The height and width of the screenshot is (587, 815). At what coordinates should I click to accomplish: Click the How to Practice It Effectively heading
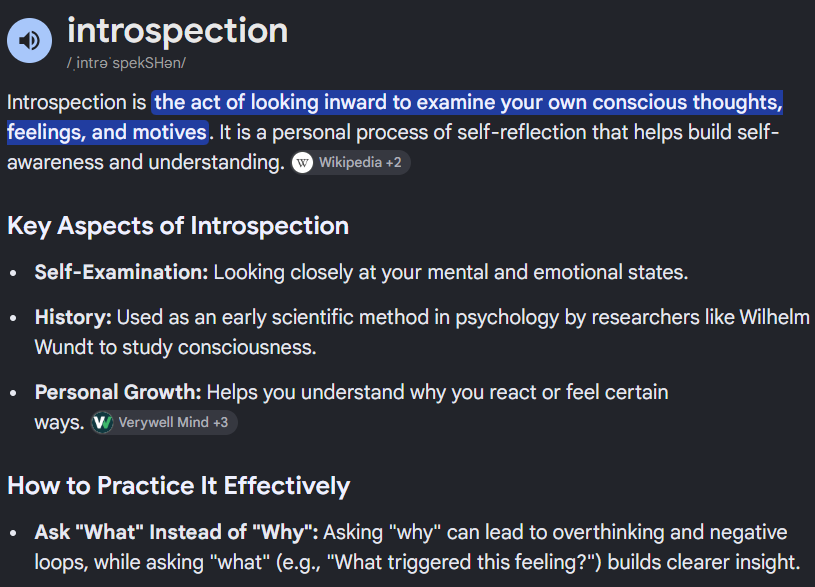click(179, 486)
